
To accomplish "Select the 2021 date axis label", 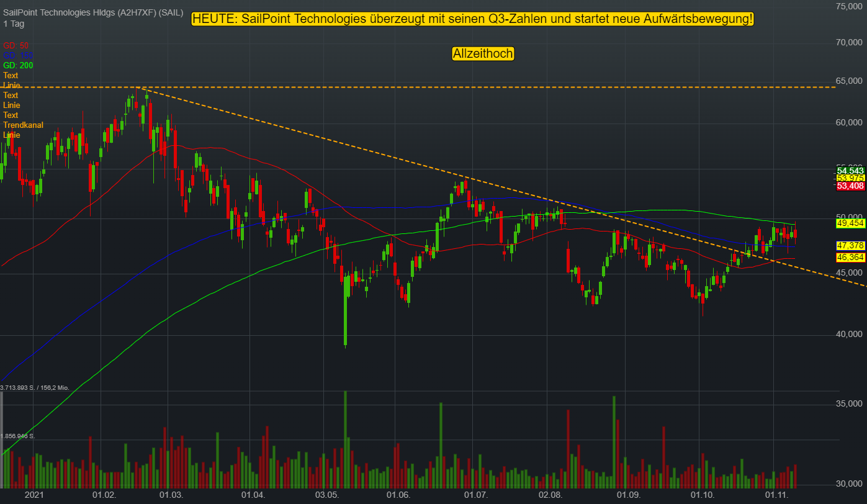I will [34, 495].
